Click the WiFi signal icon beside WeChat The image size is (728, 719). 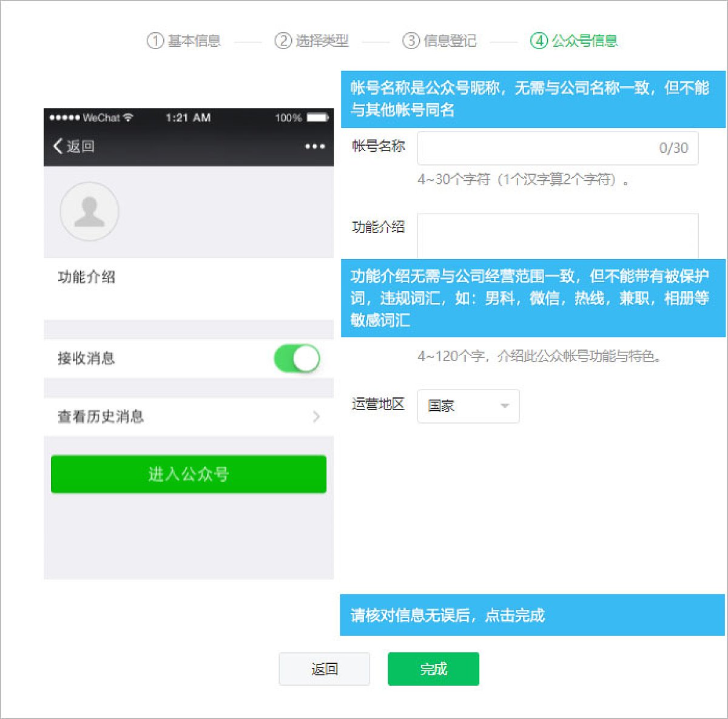(x=127, y=117)
